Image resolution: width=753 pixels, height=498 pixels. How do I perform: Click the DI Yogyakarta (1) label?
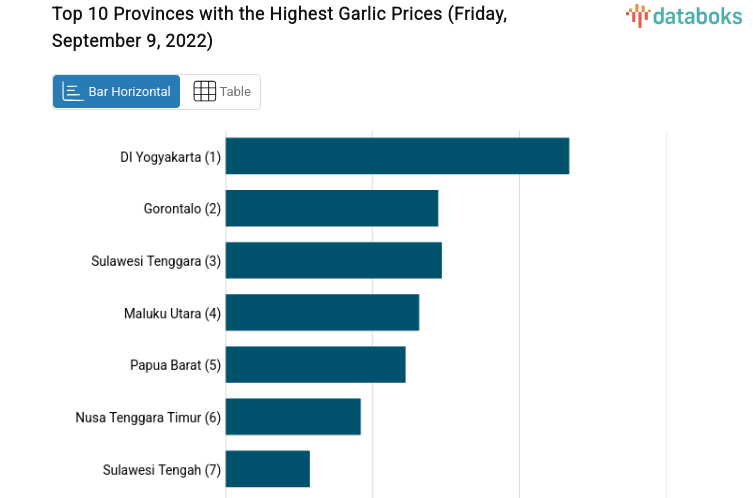click(x=170, y=157)
